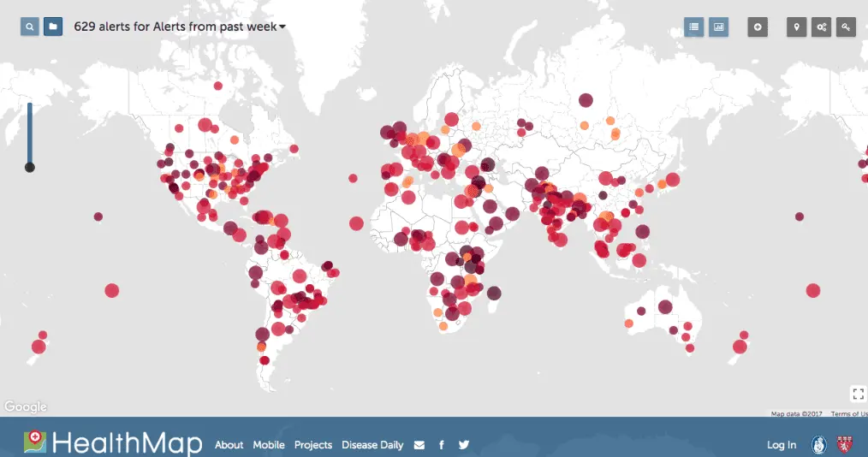Click the Boston Children's Hospital logo
The height and width of the screenshot is (457, 868).
[x=818, y=445]
